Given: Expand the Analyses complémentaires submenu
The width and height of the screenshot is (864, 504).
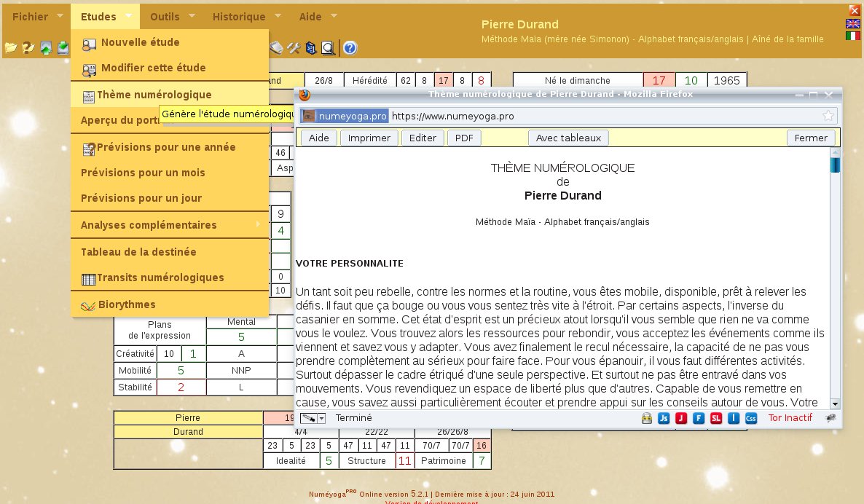Looking at the screenshot, I should 170,225.
